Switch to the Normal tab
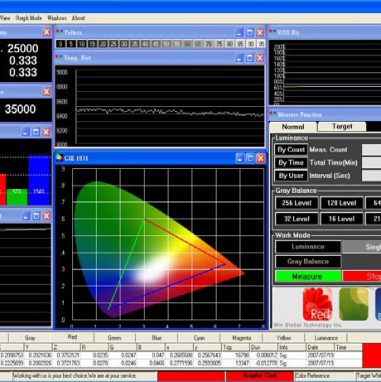 click(293, 127)
